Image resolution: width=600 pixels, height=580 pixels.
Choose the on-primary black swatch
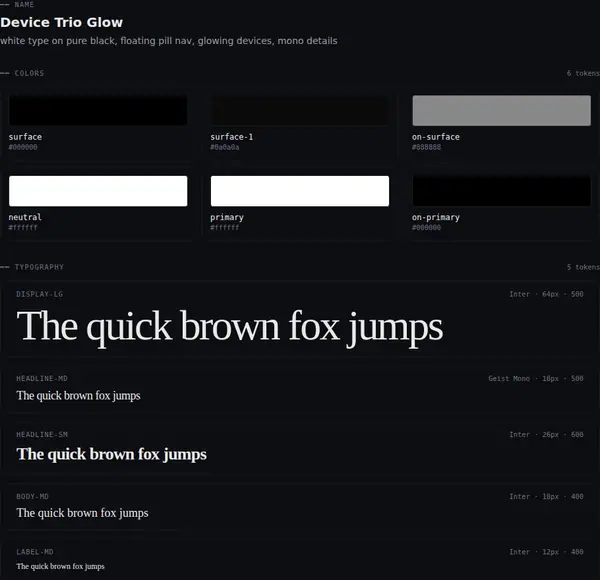501,191
